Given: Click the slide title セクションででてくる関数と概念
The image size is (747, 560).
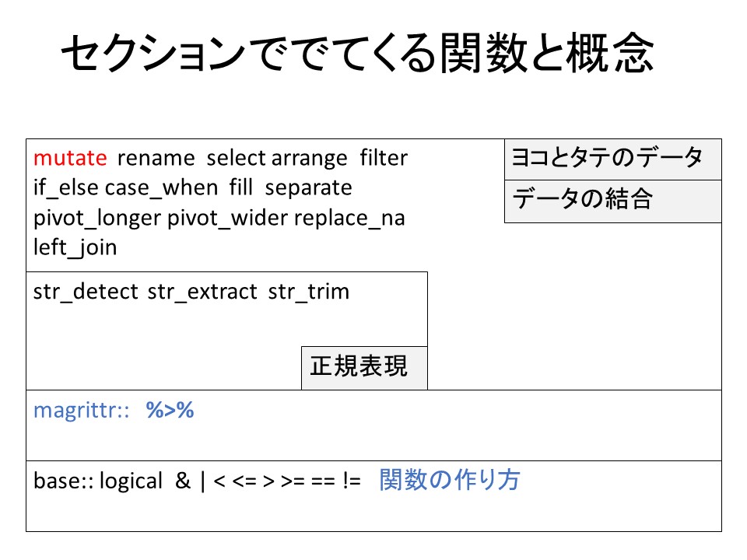Looking at the screenshot, I should pyautogui.click(x=357, y=55).
